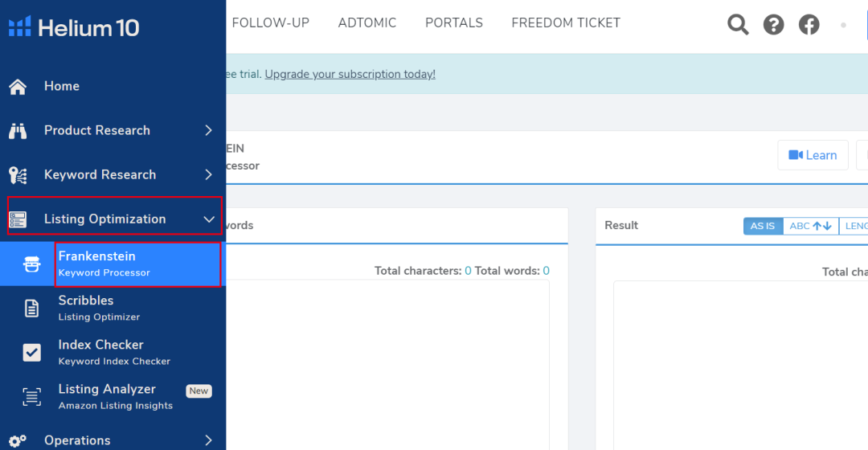Click Upgrade your subscription today link

pyautogui.click(x=350, y=74)
